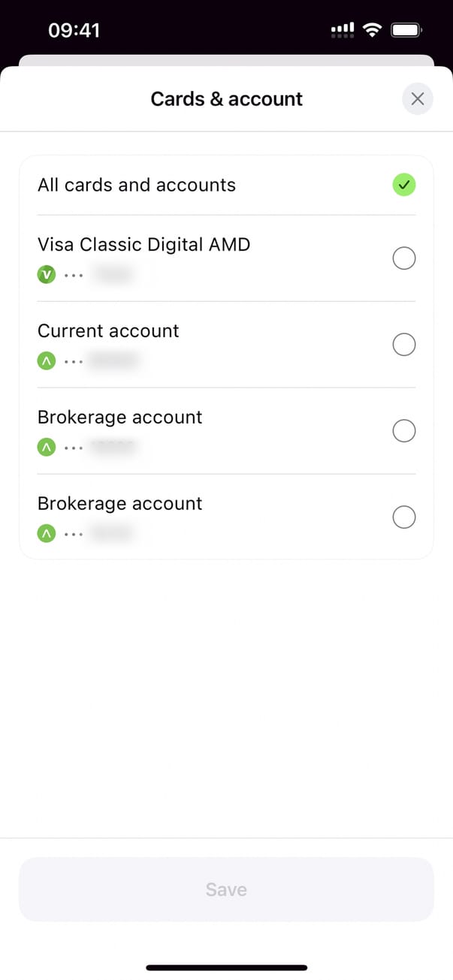Close the Cards & account sheet
Viewport: 453px width, 980px height.
click(418, 99)
